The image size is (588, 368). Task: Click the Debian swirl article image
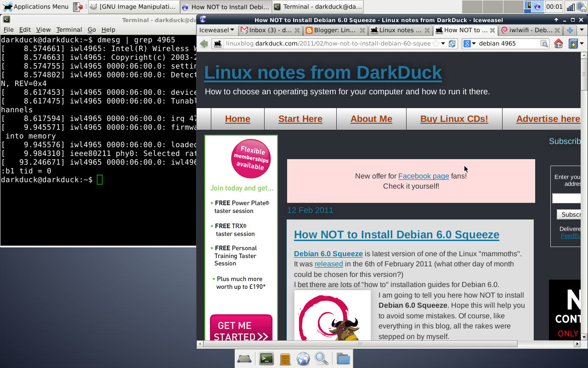pyautogui.click(x=333, y=316)
